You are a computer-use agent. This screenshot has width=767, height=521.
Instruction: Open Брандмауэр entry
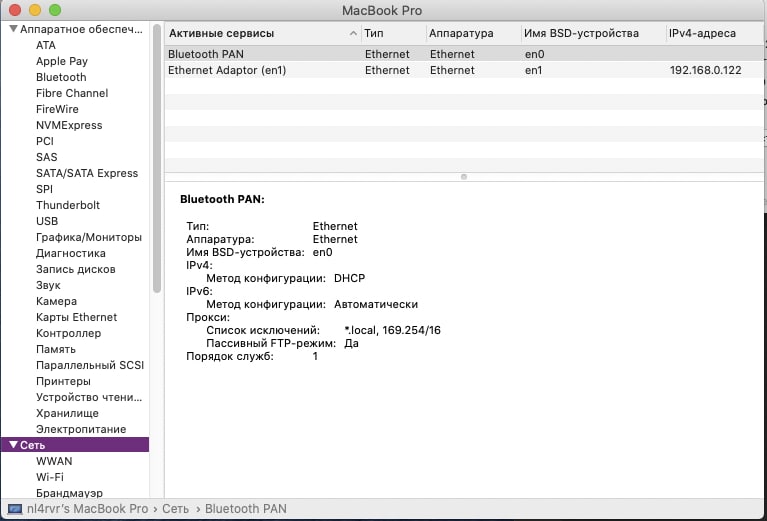[x=69, y=493]
